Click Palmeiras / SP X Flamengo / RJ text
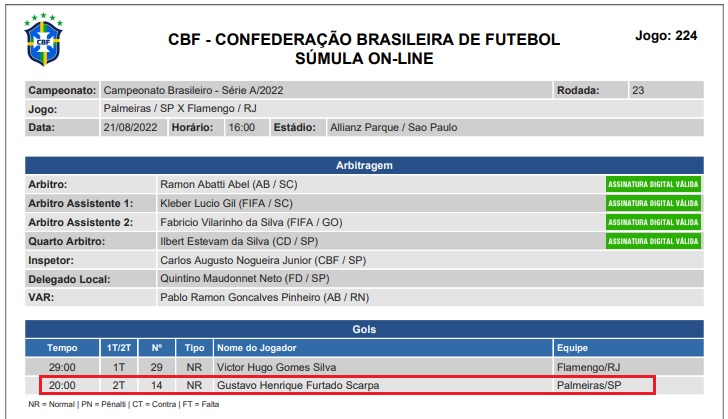 pyautogui.click(x=180, y=109)
